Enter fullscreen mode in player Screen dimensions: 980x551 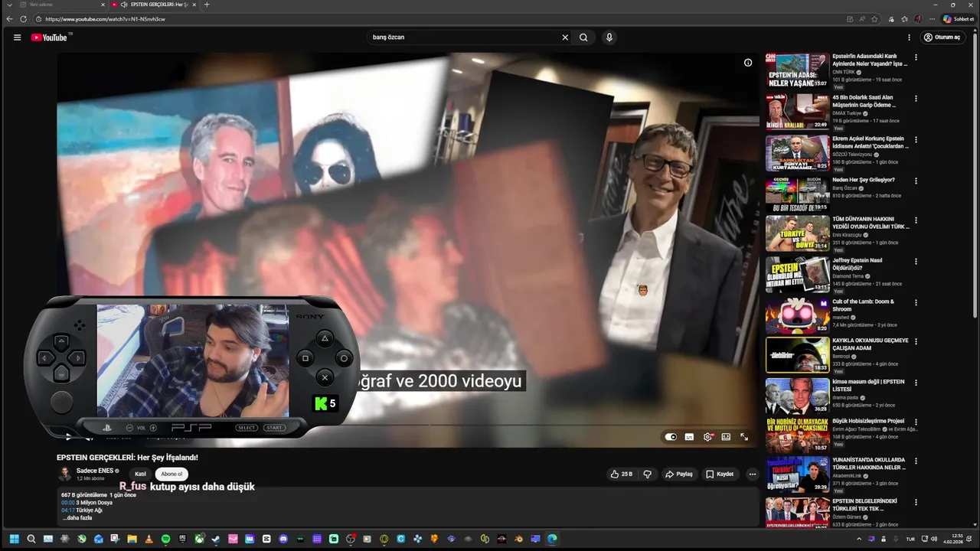pos(744,437)
